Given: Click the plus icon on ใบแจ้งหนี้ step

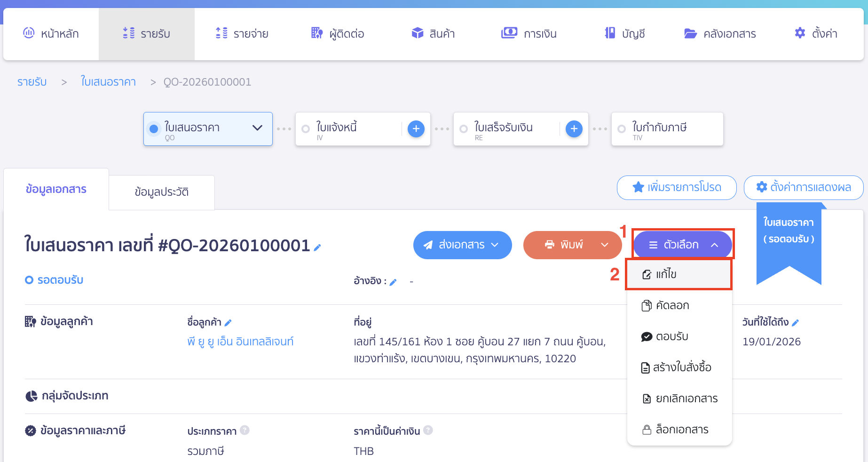Looking at the screenshot, I should pyautogui.click(x=416, y=129).
